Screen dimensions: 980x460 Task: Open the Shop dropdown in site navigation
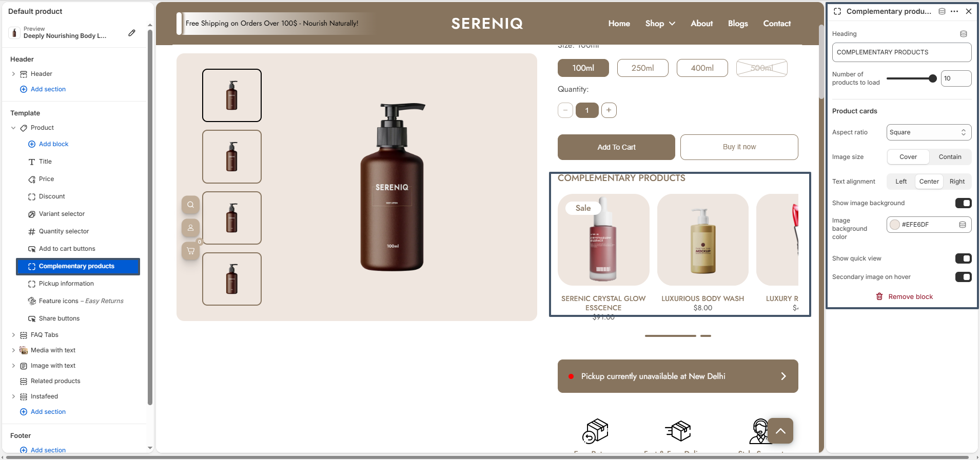click(660, 24)
